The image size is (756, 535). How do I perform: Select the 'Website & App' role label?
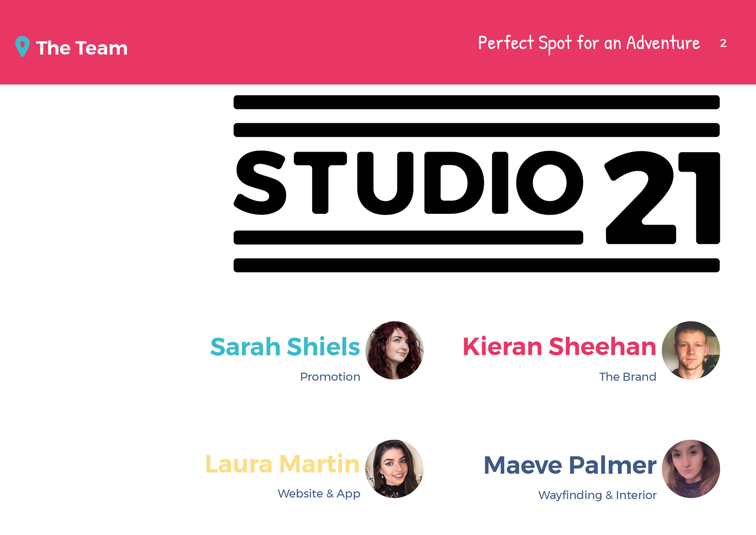point(319,494)
